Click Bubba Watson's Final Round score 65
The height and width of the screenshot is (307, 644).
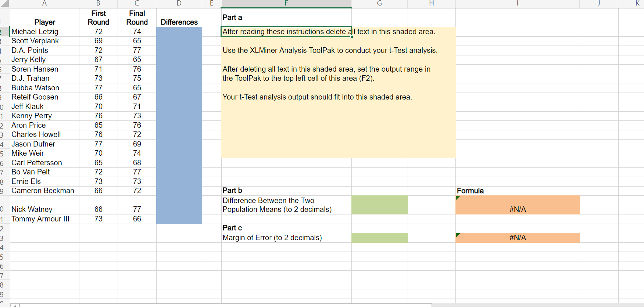click(x=137, y=88)
